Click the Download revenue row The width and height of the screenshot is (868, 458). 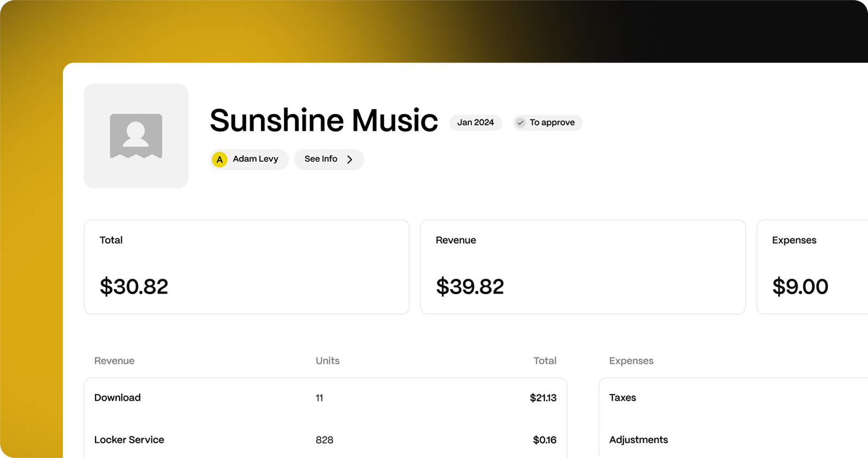click(325, 398)
